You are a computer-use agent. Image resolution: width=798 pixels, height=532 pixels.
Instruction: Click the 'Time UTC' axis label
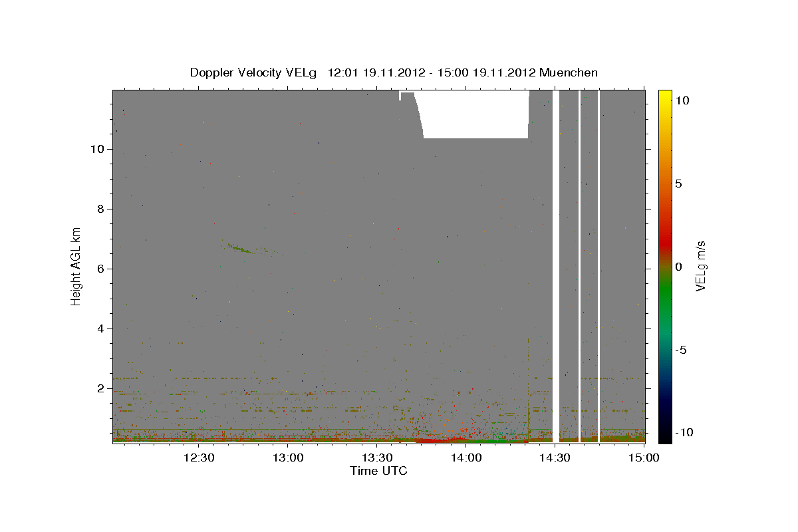point(378,471)
